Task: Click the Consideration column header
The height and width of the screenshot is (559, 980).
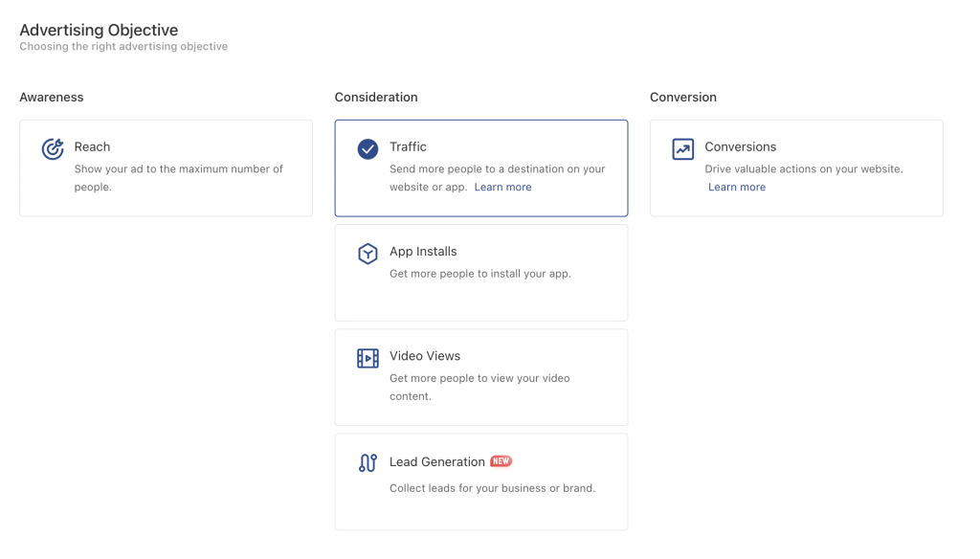Action: coord(376,97)
